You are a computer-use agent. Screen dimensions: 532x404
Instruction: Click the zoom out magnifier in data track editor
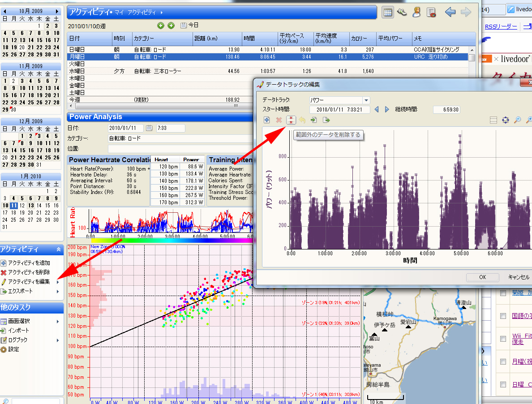coord(517,120)
